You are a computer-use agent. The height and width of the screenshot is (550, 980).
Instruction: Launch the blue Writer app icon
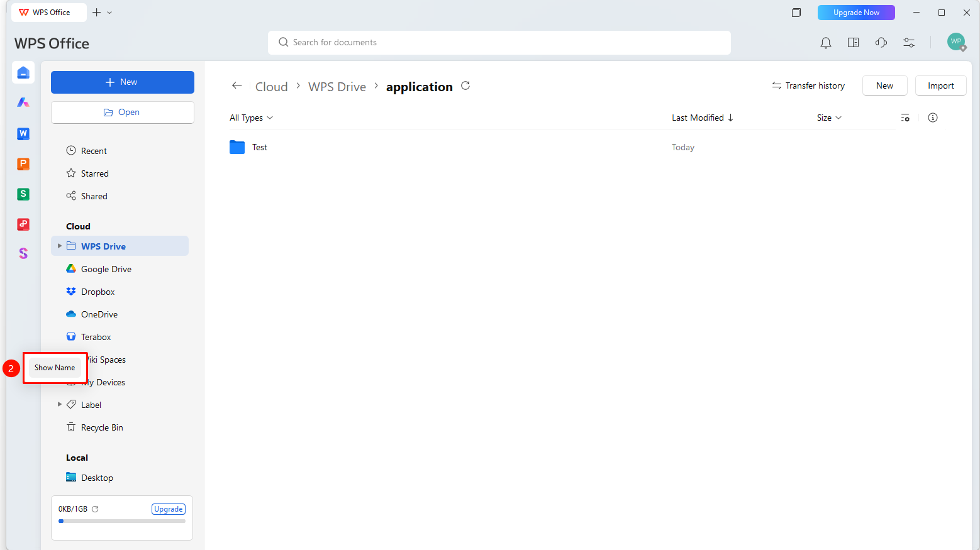pyautogui.click(x=23, y=133)
